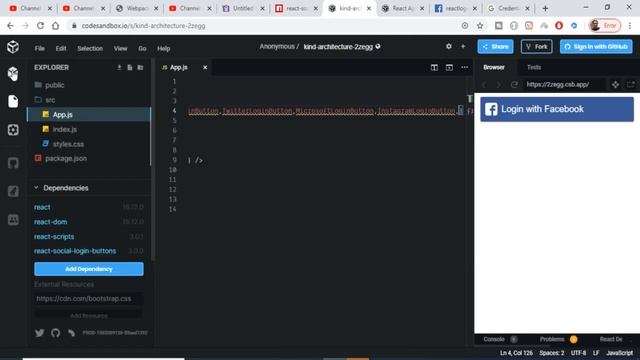Screen dimensions: 640x360
Task: Click the Share button
Action: (x=495, y=47)
